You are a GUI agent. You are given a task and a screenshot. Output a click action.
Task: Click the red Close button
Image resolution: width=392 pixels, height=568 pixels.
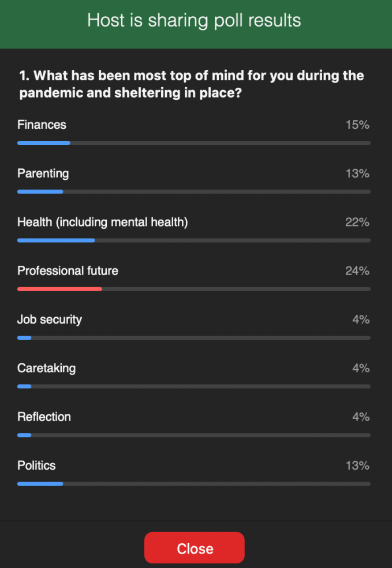click(195, 548)
